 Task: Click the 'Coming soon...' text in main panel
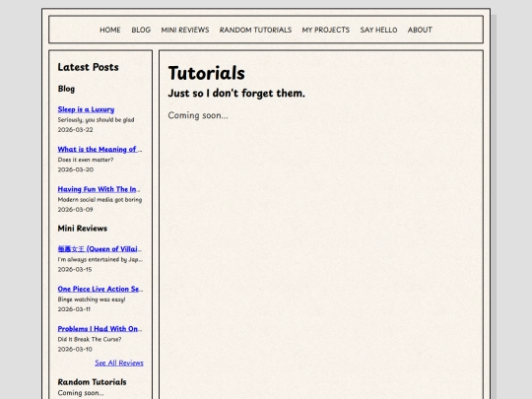tap(198, 115)
